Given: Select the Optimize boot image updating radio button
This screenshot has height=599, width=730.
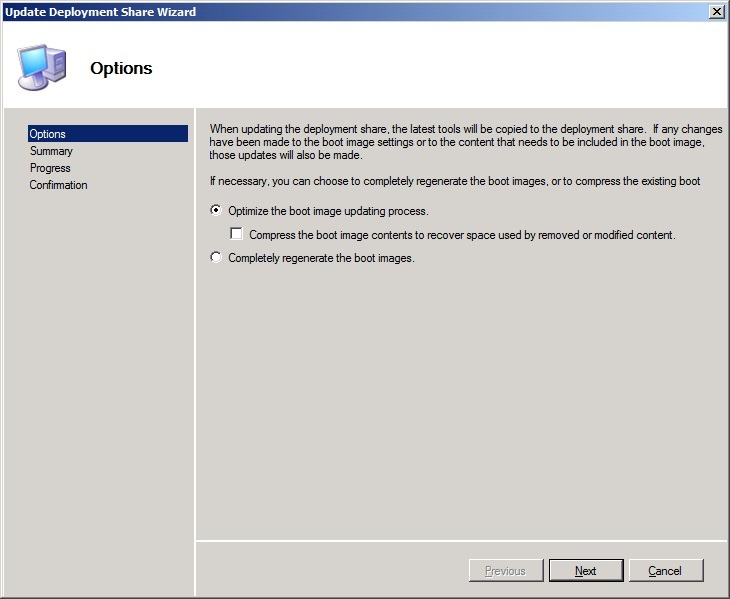Looking at the screenshot, I should click(x=216, y=211).
